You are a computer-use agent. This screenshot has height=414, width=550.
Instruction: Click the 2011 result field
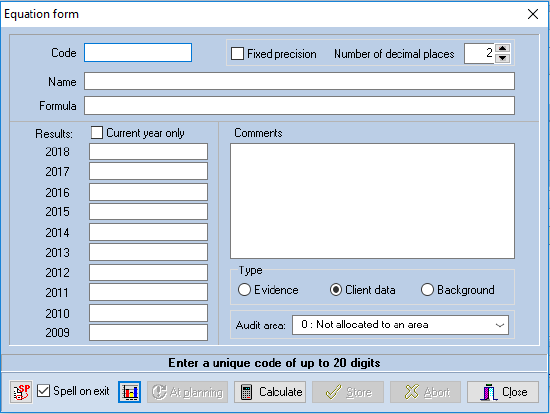point(148,292)
